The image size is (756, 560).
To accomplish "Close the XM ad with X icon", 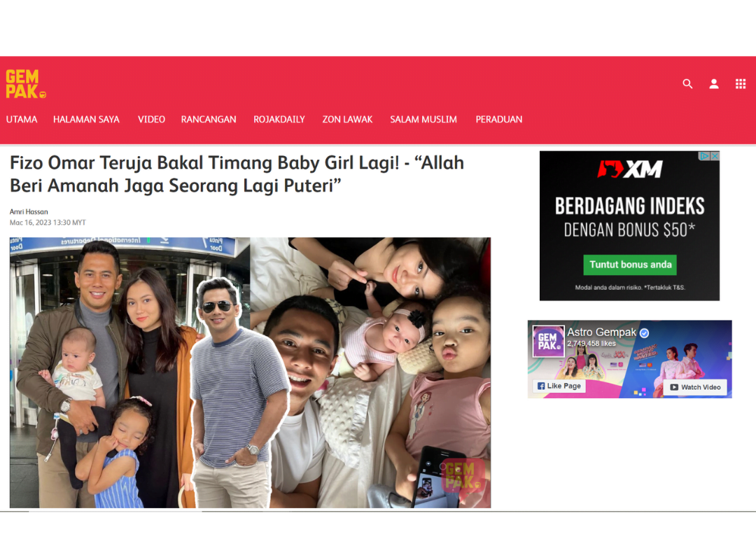I will (x=715, y=156).
